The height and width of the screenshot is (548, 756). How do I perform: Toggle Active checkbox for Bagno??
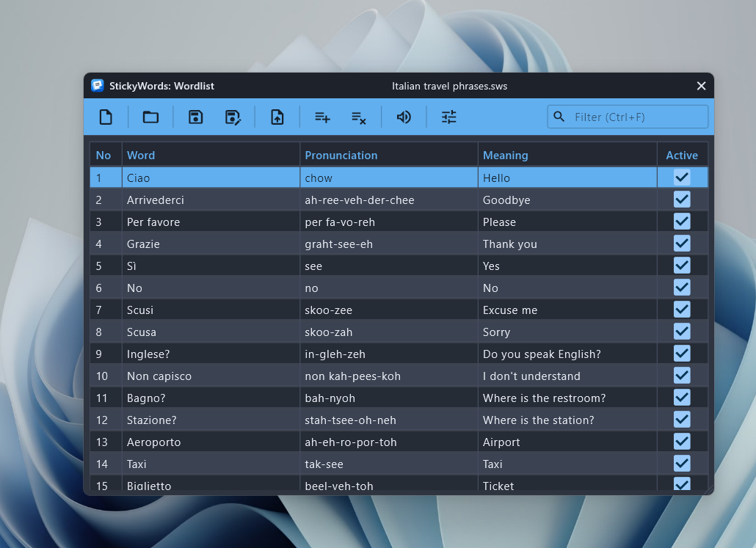[x=682, y=398]
